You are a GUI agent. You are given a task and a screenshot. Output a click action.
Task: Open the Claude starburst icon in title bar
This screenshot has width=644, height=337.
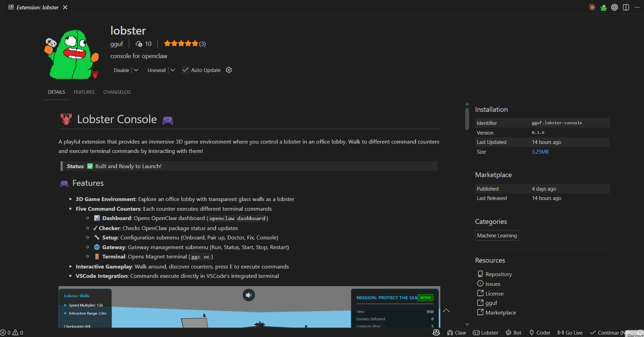coord(592,7)
